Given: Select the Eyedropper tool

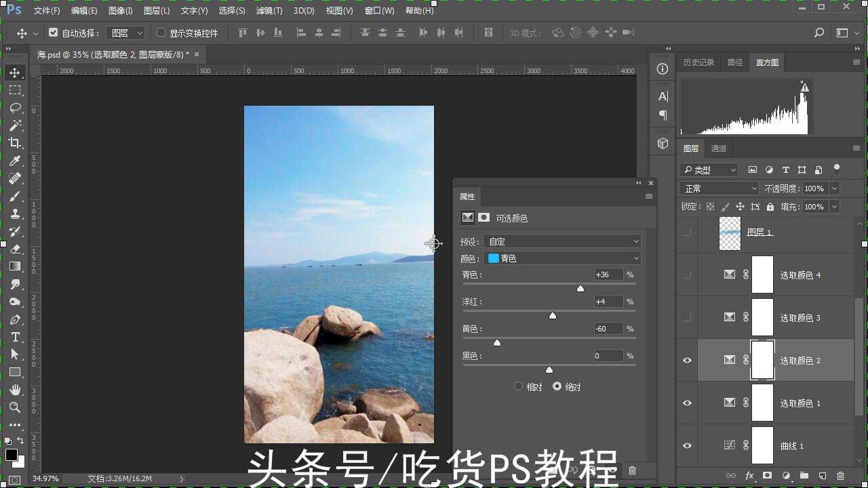Looking at the screenshot, I should point(15,161).
